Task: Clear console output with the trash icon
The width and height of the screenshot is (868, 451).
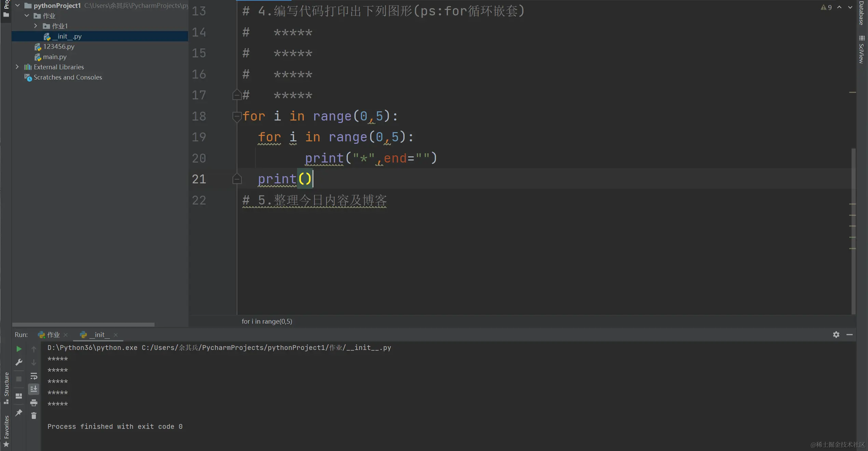Action: (34, 415)
